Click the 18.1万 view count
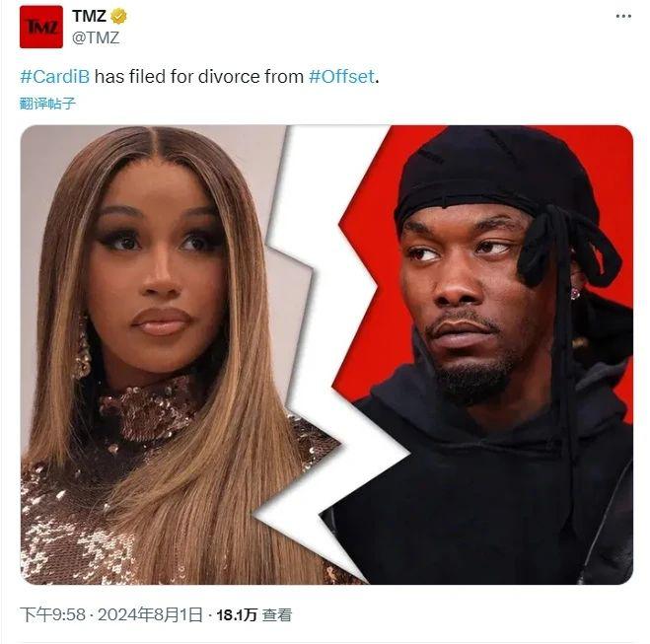 pyautogui.click(x=237, y=615)
